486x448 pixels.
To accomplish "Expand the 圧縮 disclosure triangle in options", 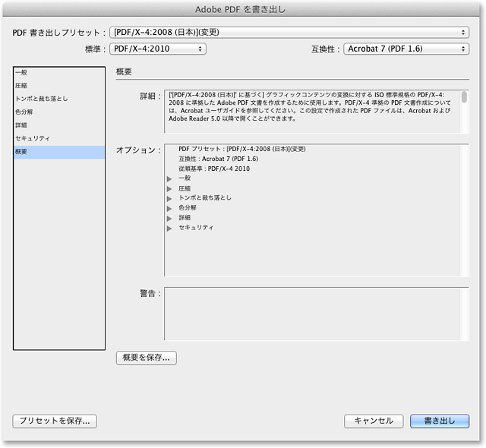I will pyautogui.click(x=169, y=189).
